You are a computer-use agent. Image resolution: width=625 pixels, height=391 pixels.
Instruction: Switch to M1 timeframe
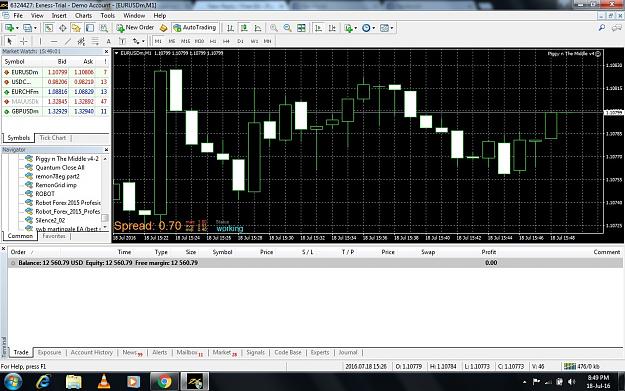point(158,41)
